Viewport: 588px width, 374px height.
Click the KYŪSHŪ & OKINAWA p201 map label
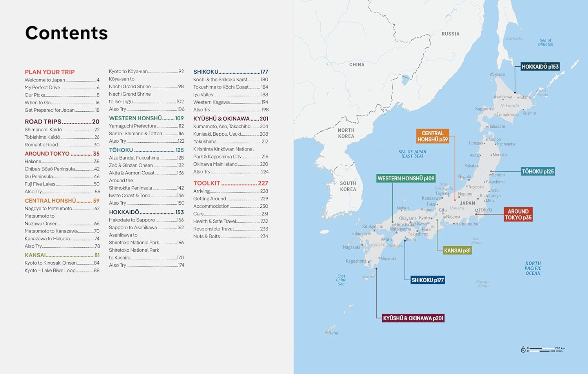pyautogui.click(x=413, y=318)
